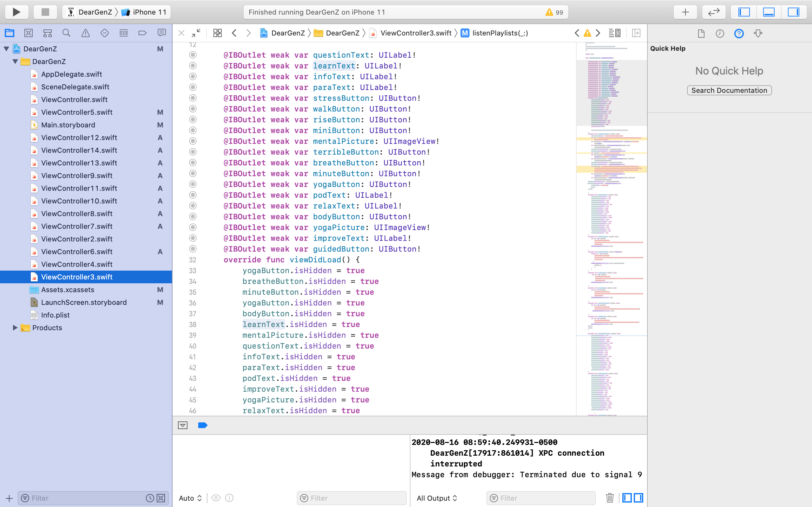This screenshot has height=507, width=812.
Task: Toggle breakpoints activation blue arrow
Action: 203,425
